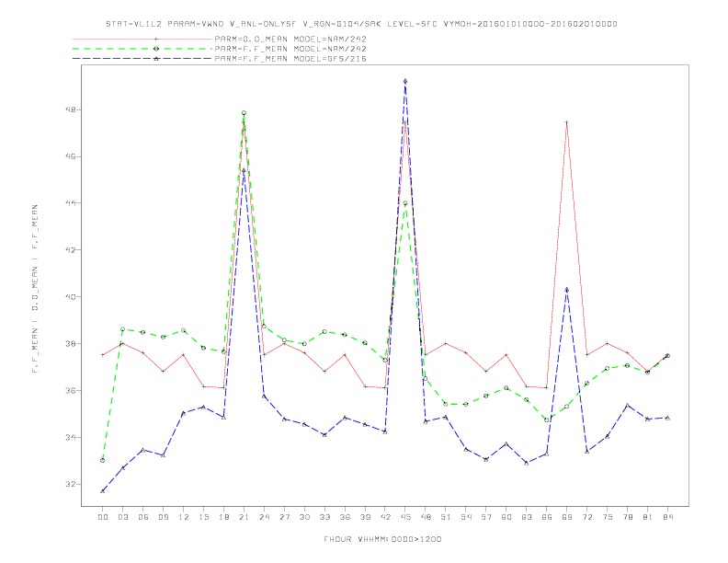Screen dimensions: 728x563
Task: Click x-axis forecast hour label 36
Action: coord(345,517)
